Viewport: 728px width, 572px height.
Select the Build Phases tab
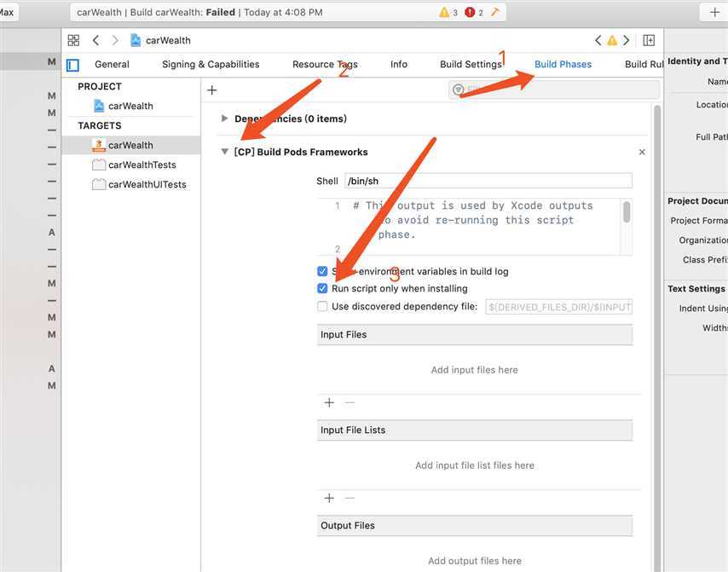563,65
